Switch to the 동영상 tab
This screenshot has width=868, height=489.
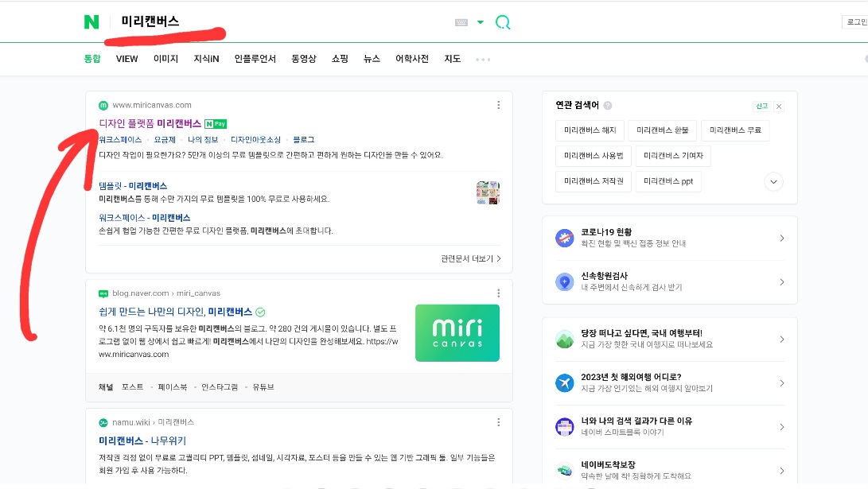click(x=303, y=59)
